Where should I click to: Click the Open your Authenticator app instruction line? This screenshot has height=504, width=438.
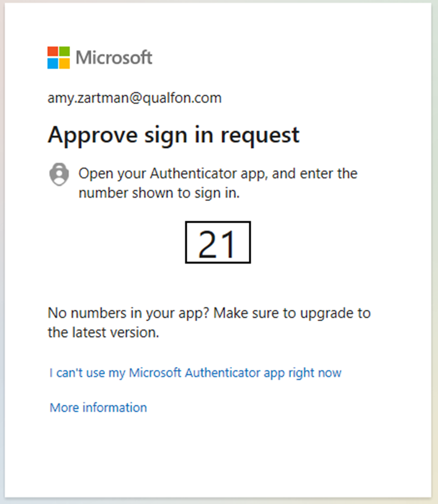tap(218, 174)
